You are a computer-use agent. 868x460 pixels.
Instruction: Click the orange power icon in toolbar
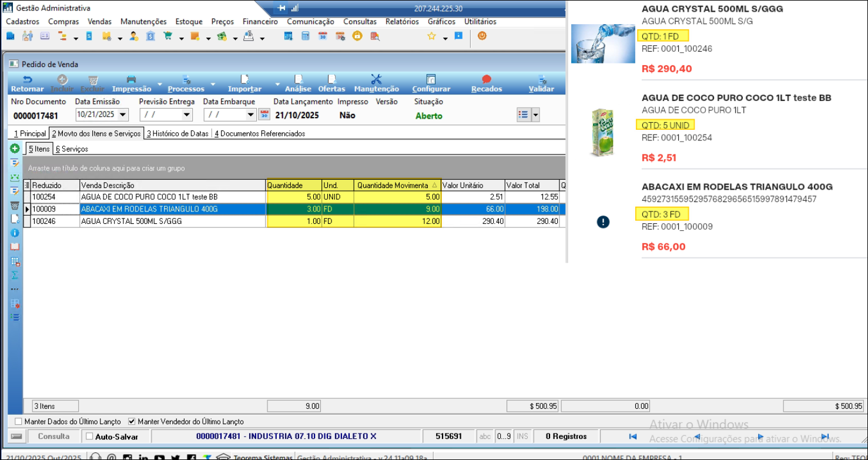tap(482, 36)
